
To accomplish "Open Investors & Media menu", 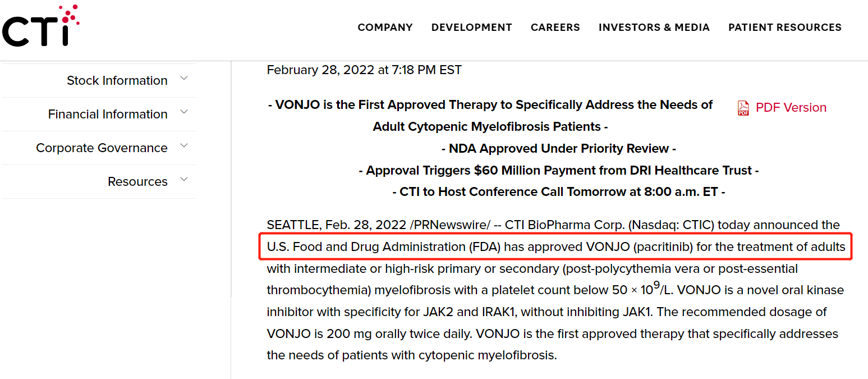I will 654,28.
